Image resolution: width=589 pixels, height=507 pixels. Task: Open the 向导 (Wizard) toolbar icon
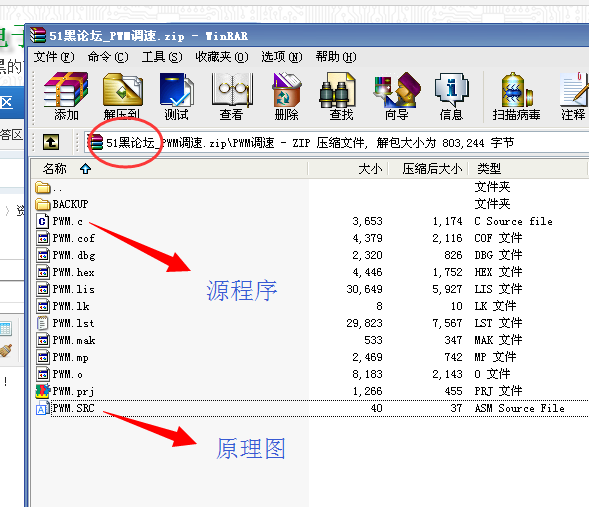397,90
